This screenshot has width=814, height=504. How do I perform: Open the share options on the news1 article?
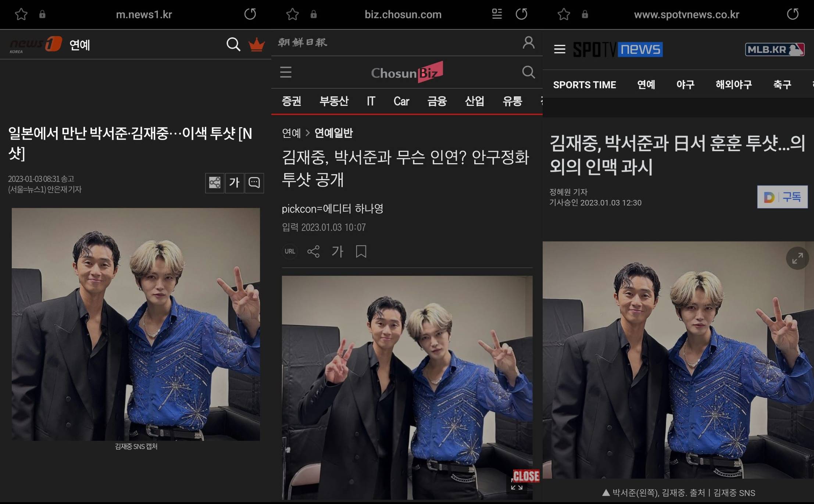pos(215,183)
